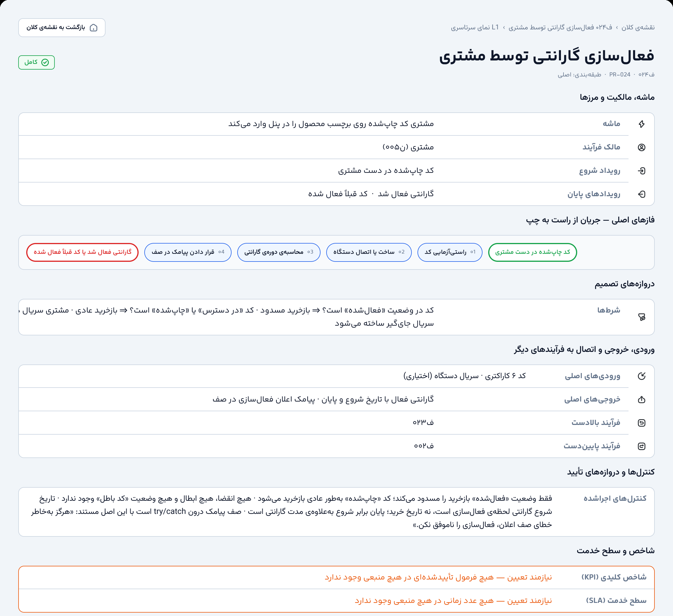Open breadcrumb ف۰۲۴ فعال‌سازی گارانتی توسط مشتری

pos(560,27)
